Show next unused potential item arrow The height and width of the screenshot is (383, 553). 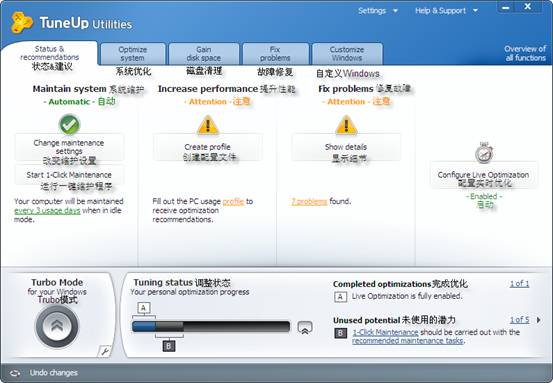tap(539, 320)
